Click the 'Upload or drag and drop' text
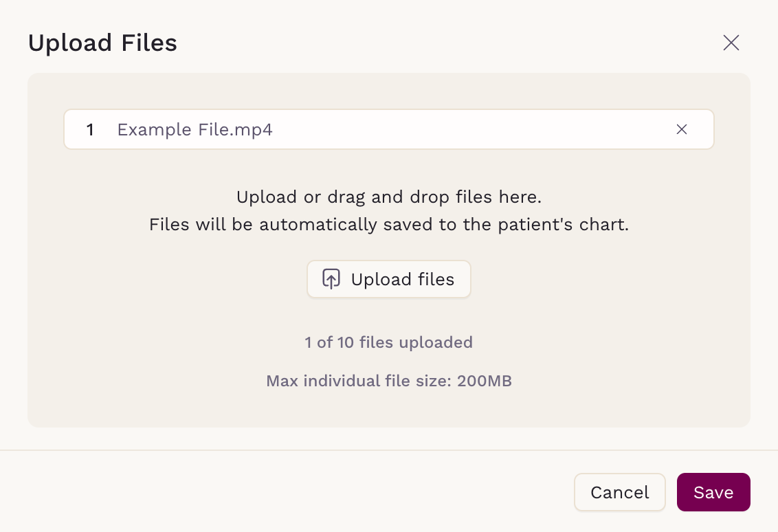 pos(389,197)
